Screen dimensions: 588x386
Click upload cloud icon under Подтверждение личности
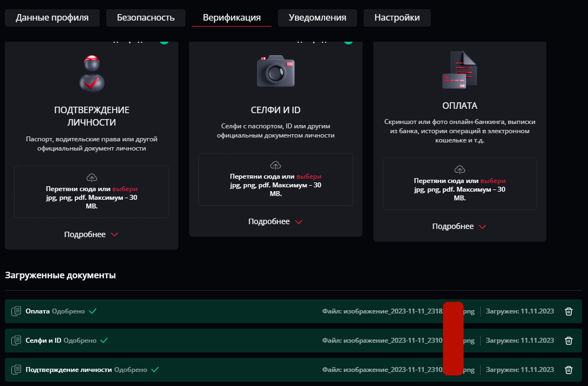[x=92, y=178]
